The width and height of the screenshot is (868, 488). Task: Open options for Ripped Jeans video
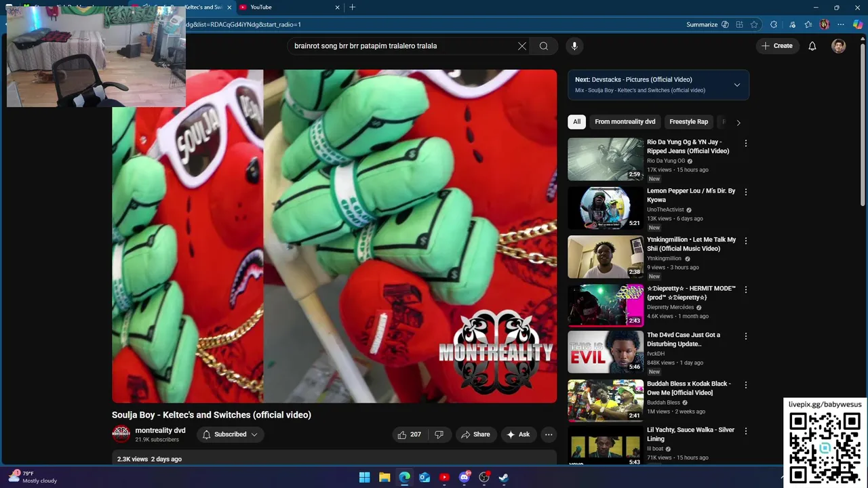[x=746, y=143]
